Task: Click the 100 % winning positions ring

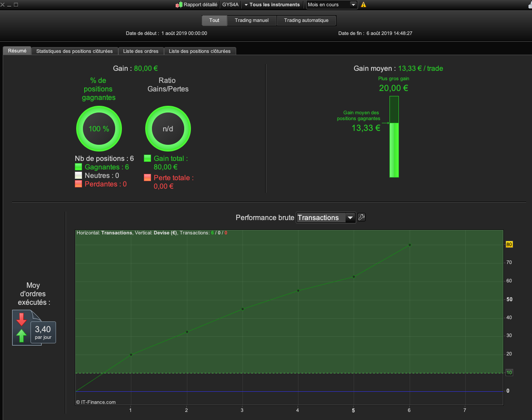Action: [99, 129]
